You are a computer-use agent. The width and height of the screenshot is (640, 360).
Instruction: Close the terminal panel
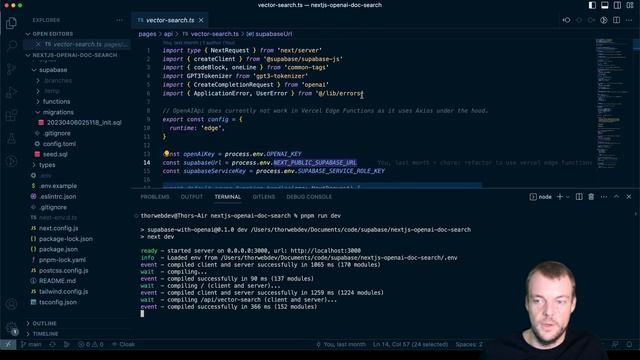pyautogui.click(x=629, y=197)
